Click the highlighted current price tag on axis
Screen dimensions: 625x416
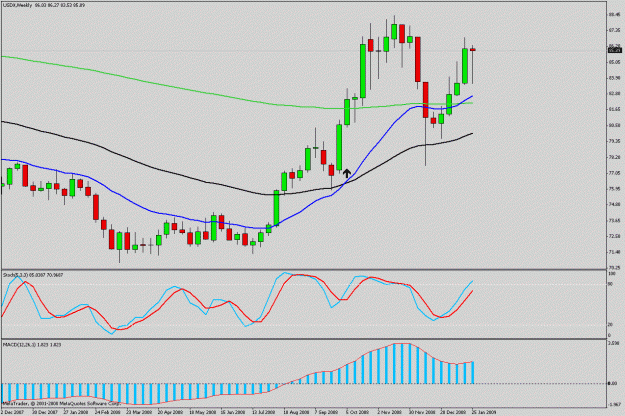point(615,50)
